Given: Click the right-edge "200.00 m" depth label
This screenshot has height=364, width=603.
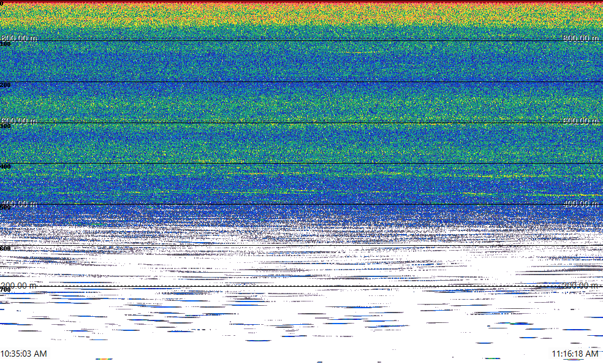Looking at the screenshot, I should pos(581,286).
